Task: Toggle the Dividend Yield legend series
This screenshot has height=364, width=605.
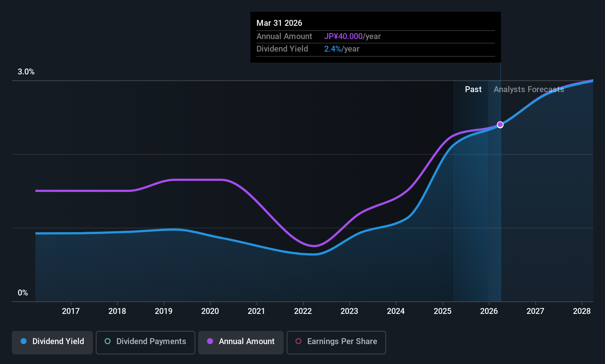Action: tap(52, 343)
